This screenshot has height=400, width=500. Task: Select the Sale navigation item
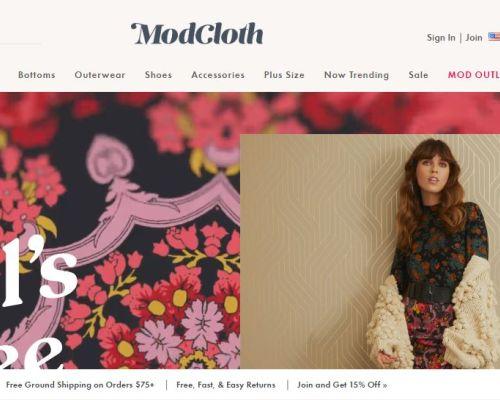coord(418,75)
